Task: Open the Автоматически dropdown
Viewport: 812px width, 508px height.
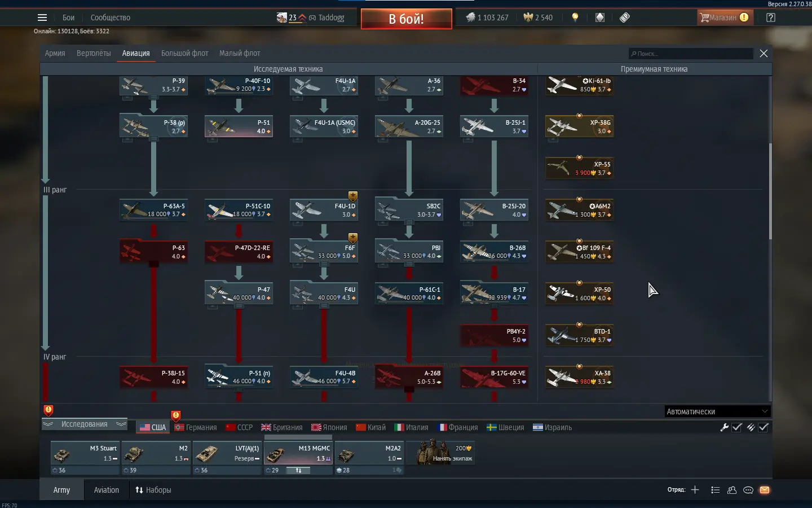Action: click(717, 411)
